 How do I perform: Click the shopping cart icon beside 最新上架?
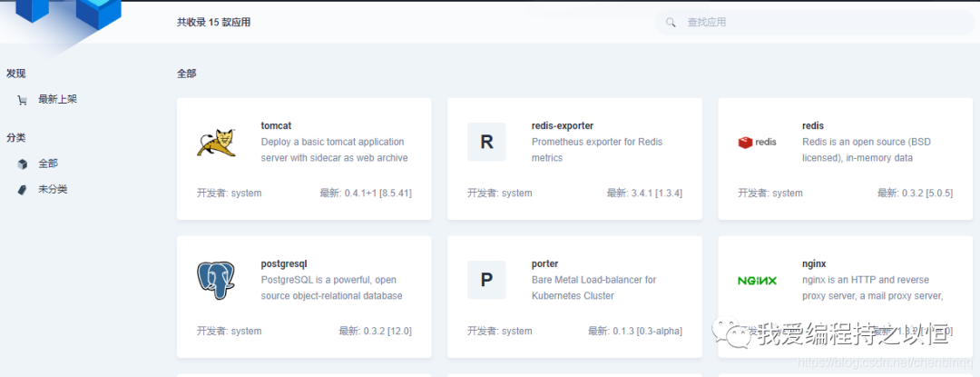point(23,100)
